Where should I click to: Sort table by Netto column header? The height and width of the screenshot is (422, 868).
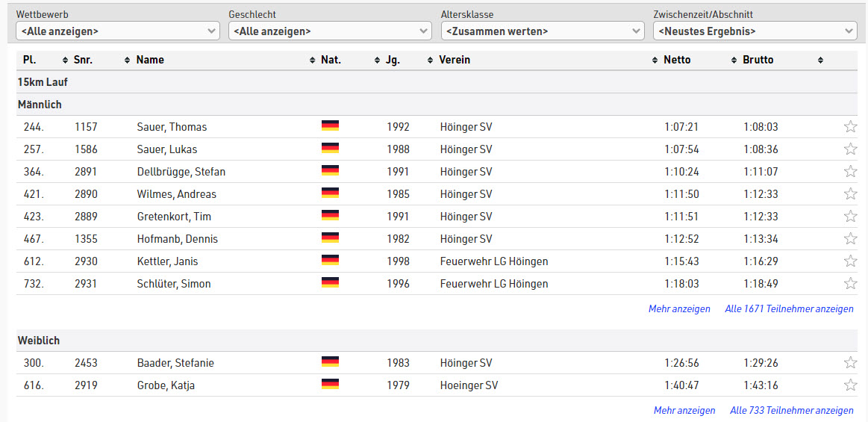pos(677,60)
